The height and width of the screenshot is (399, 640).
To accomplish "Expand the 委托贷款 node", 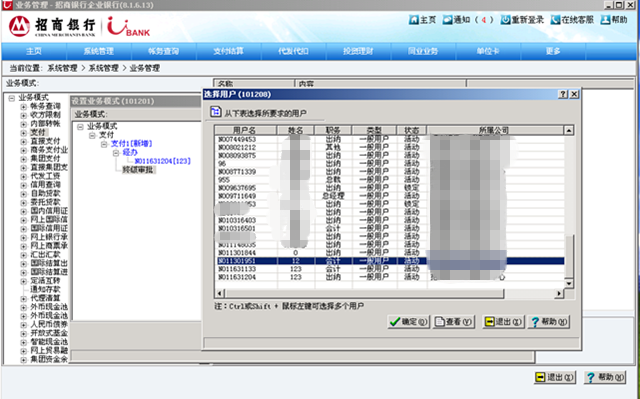I will (x=23, y=202).
